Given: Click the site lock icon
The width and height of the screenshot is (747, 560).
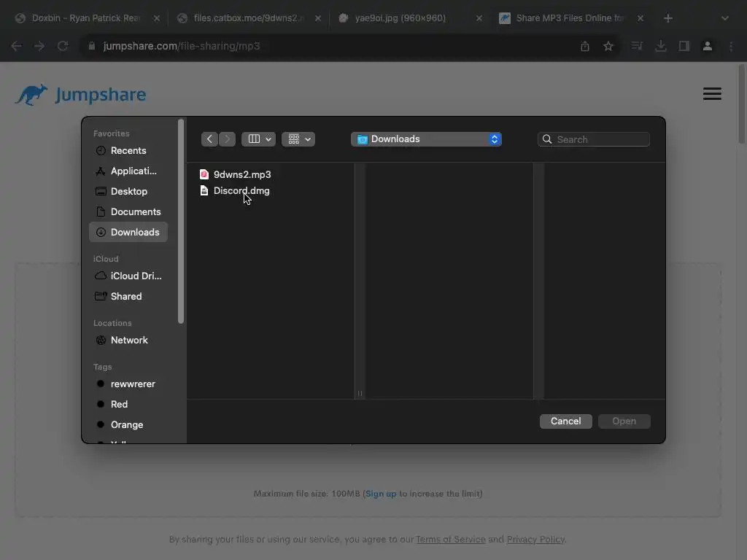Looking at the screenshot, I should tap(91, 46).
